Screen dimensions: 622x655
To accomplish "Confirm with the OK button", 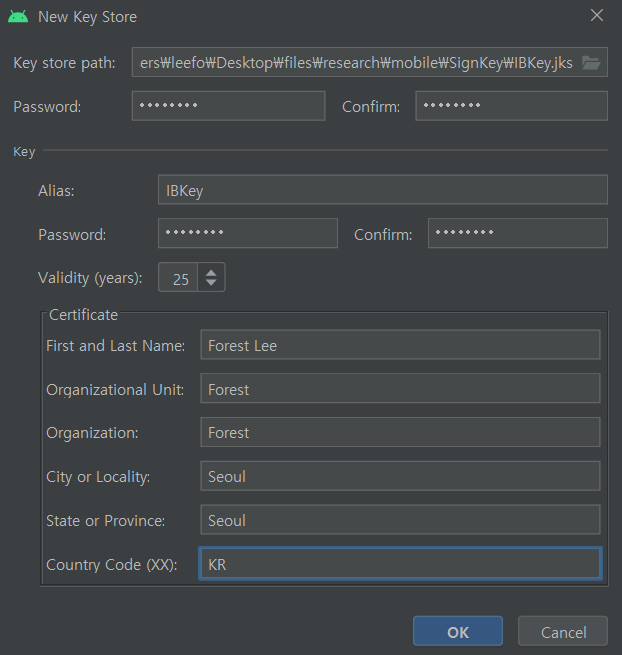I will (458, 631).
